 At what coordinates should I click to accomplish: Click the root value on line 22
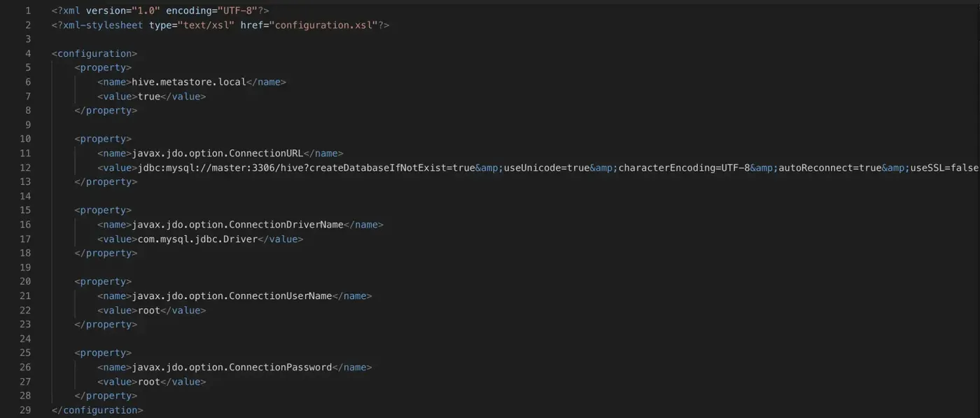pyautogui.click(x=149, y=310)
